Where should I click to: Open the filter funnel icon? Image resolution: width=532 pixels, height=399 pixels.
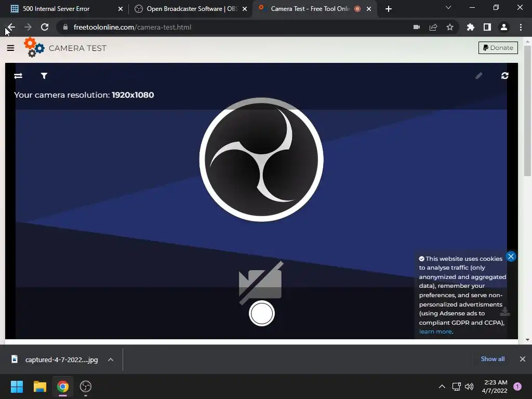click(44, 76)
